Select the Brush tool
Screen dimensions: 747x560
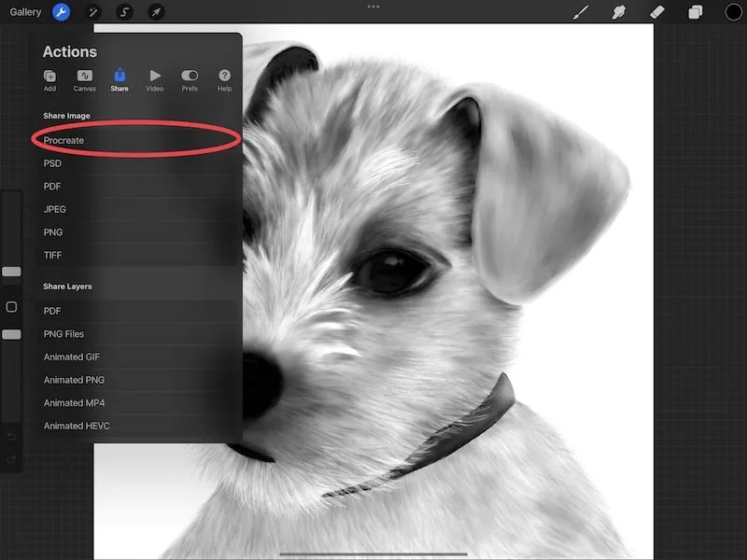[581, 12]
